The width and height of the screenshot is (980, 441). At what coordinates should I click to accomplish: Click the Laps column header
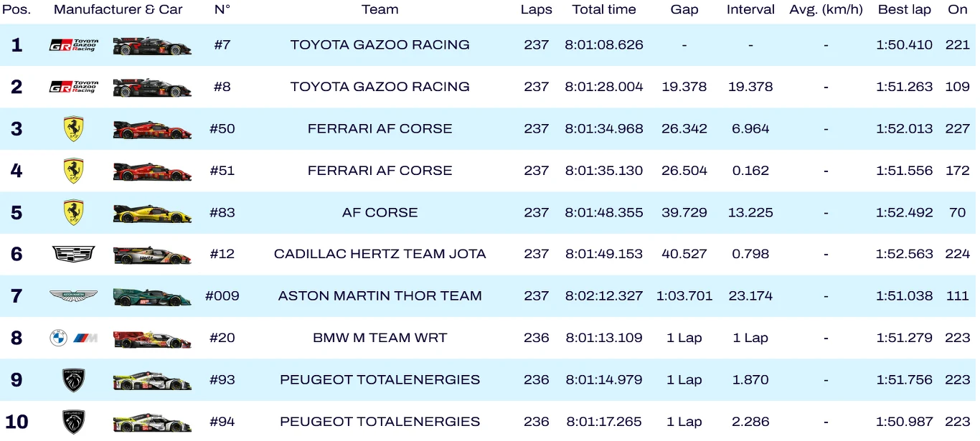pyautogui.click(x=537, y=10)
